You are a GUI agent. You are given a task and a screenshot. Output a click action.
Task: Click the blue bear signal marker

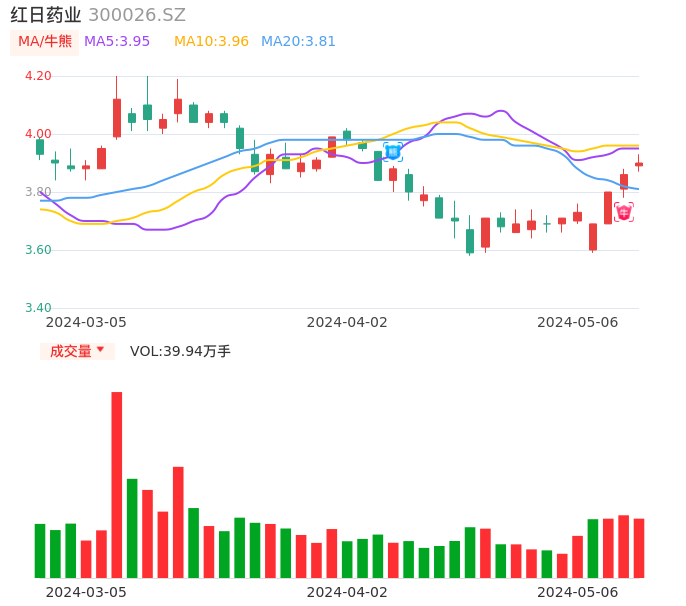point(393,151)
